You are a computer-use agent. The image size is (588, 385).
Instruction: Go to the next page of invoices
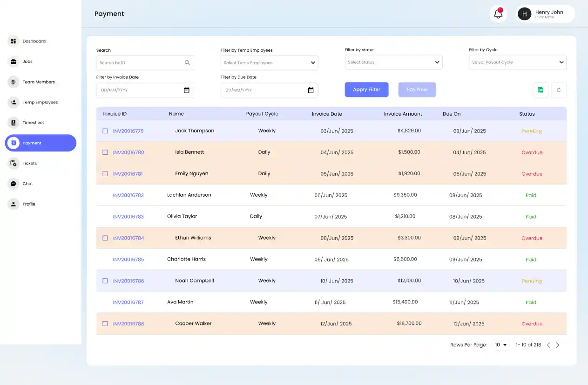click(558, 344)
